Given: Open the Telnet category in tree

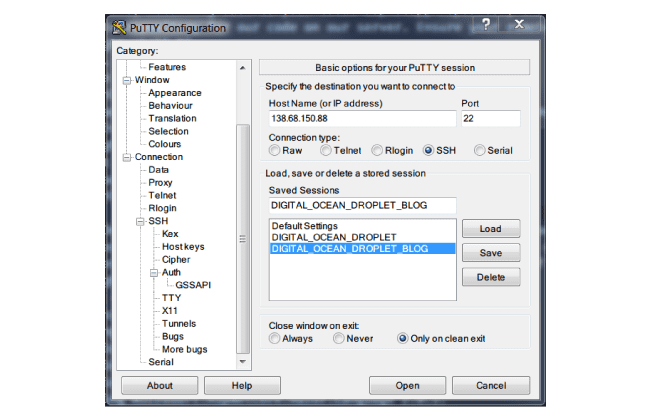Looking at the screenshot, I should [162, 196].
